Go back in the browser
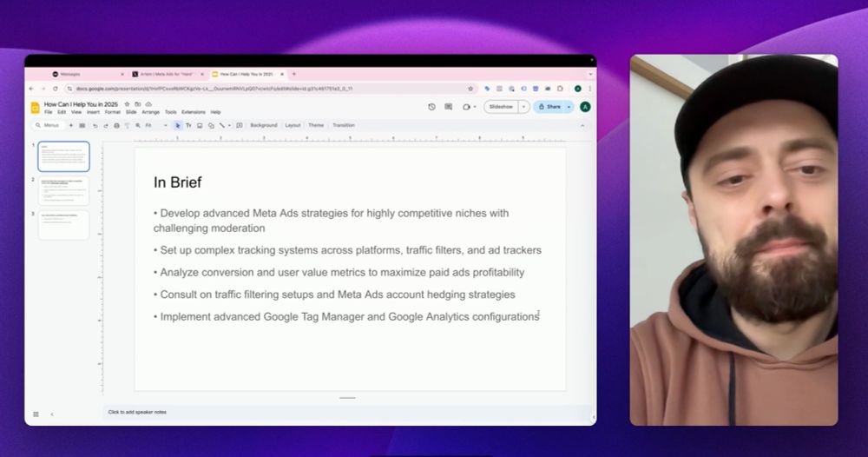868x457 pixels. pos(31,89)
